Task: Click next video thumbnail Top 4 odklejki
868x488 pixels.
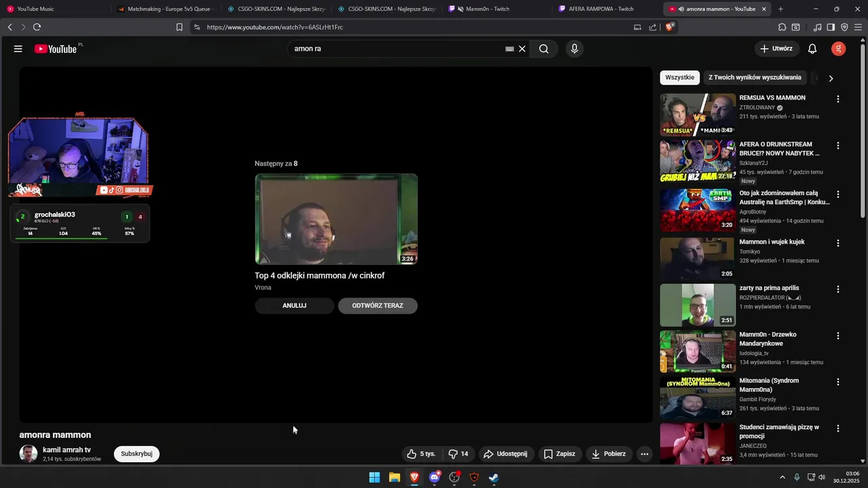Action: point(336,219)
